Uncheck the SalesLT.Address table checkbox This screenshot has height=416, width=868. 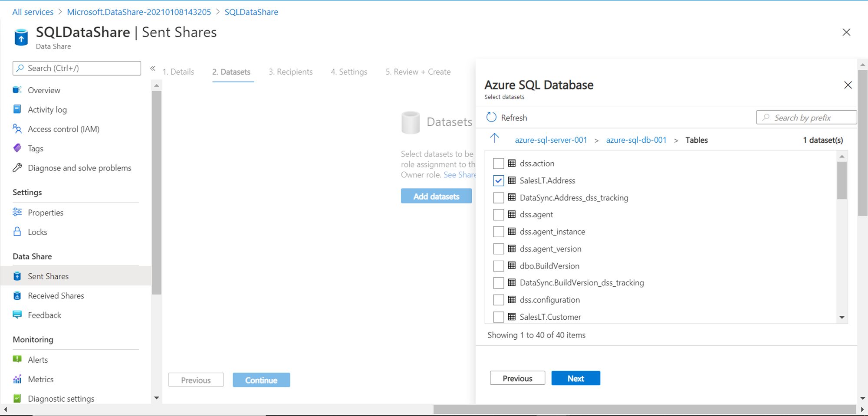499,180
